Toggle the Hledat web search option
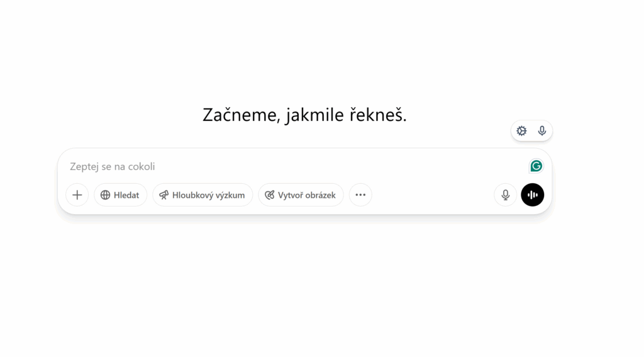Image resolution: width=644 pixels, height=357 pixels. 120,195
